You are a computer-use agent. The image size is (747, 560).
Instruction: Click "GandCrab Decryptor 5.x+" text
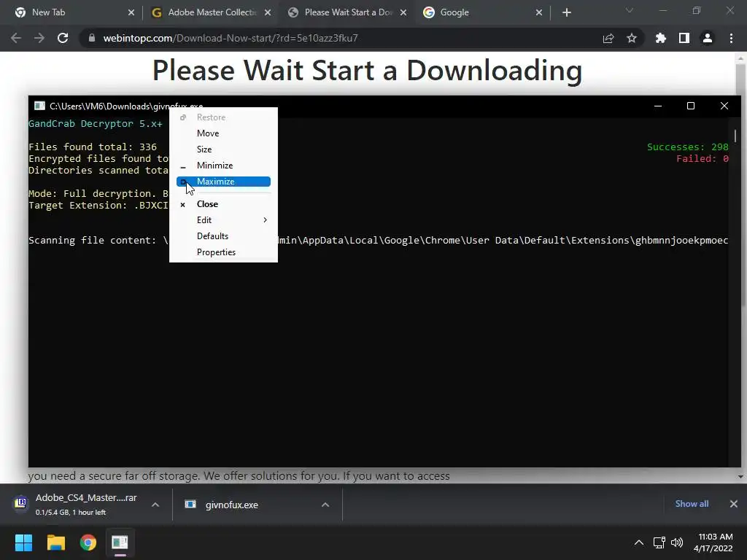(x=96, y=124)
